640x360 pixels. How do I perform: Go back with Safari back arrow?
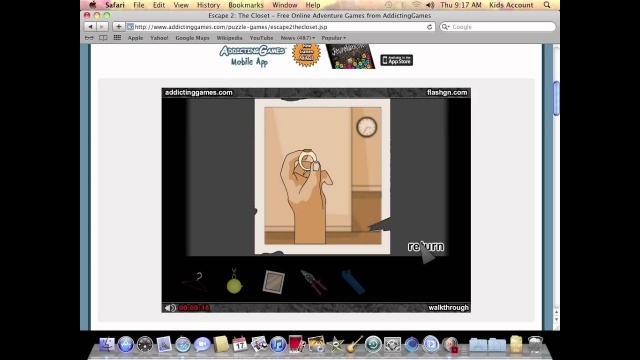tap(90, 27)
